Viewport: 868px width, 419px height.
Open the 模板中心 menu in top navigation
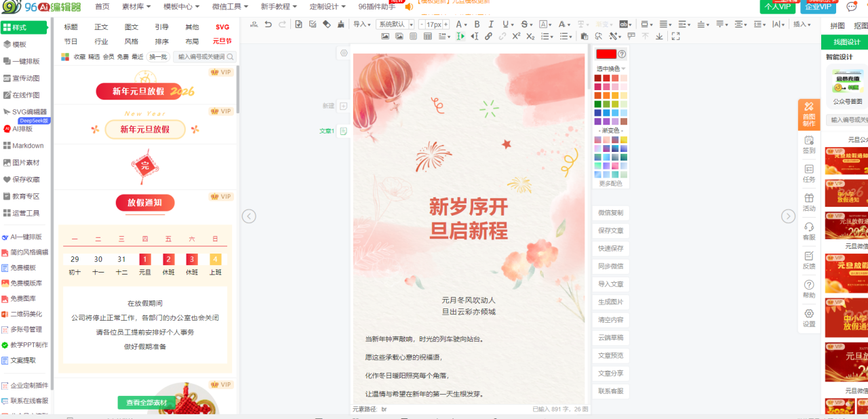181,7
